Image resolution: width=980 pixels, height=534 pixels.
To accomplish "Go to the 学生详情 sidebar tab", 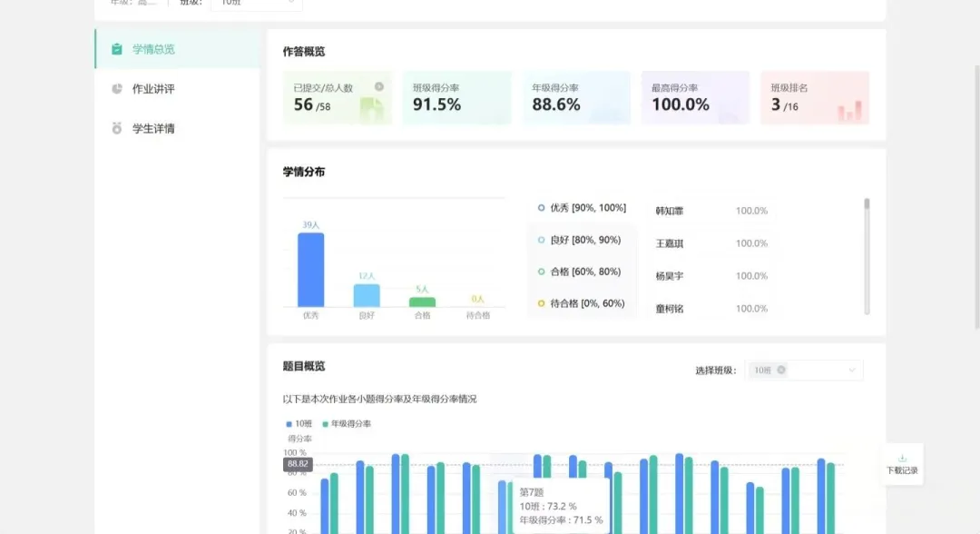I will (x=178, y=128).
